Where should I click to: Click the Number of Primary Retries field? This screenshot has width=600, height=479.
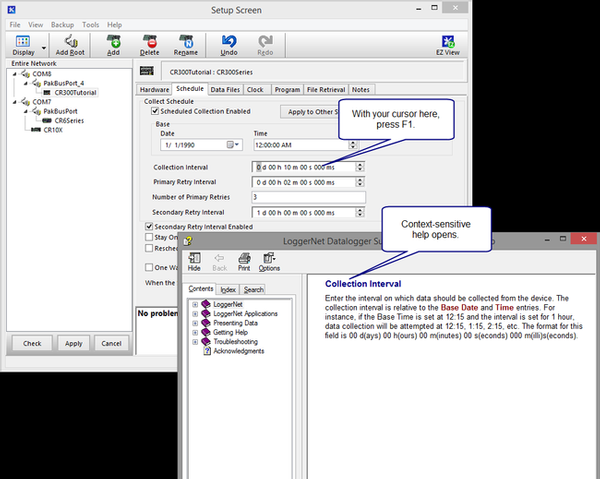click(x=305, y=197)
